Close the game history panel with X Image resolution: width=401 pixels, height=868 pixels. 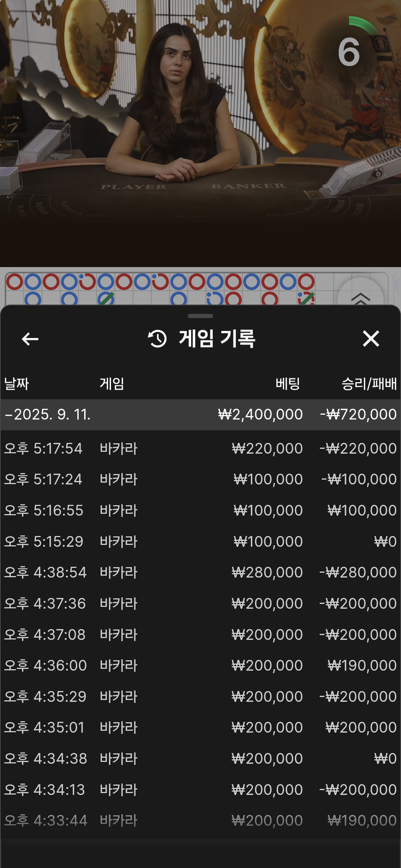point(371,339)
